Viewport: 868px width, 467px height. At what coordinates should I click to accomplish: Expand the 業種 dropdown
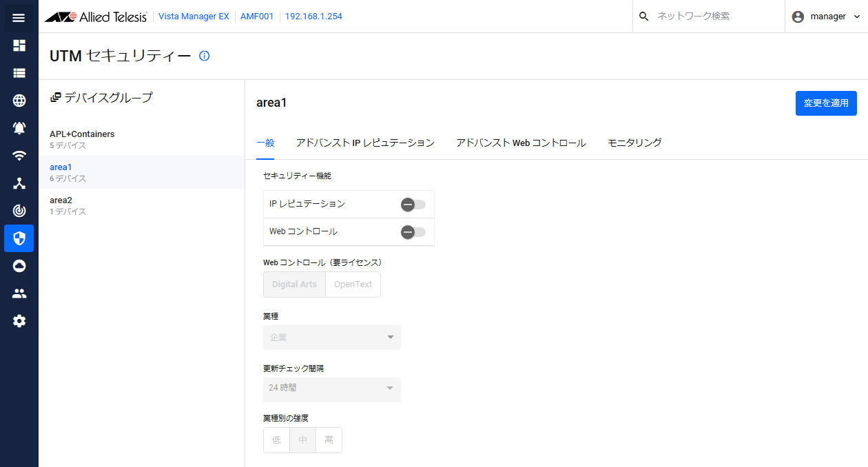coord(331,338)
